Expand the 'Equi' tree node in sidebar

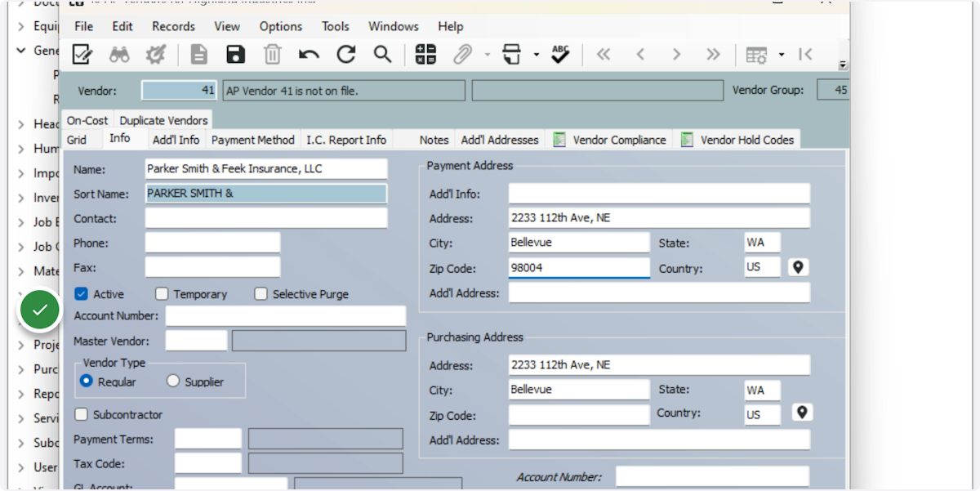(x=21, y=26)
